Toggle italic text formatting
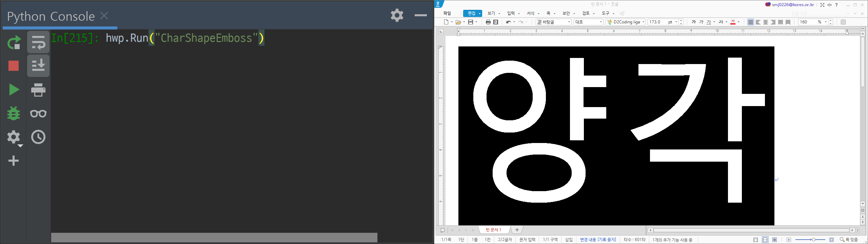The width and height of the screenshot is (868, 244). tap(701, 22)
